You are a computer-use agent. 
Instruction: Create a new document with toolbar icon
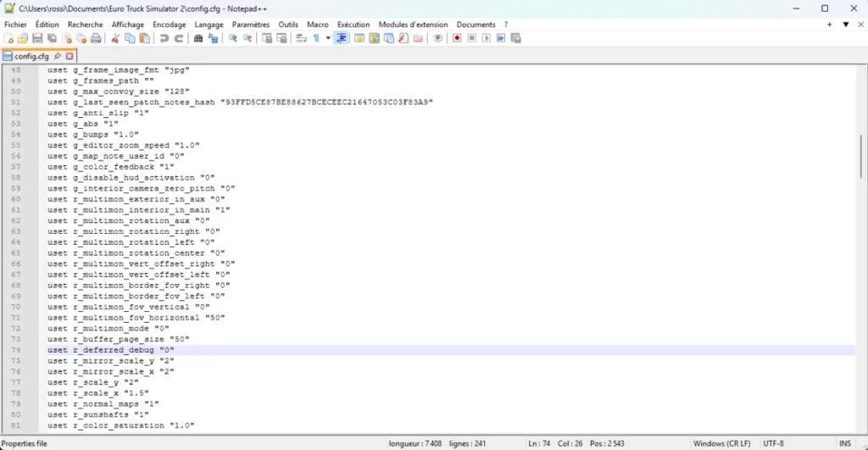8,38
